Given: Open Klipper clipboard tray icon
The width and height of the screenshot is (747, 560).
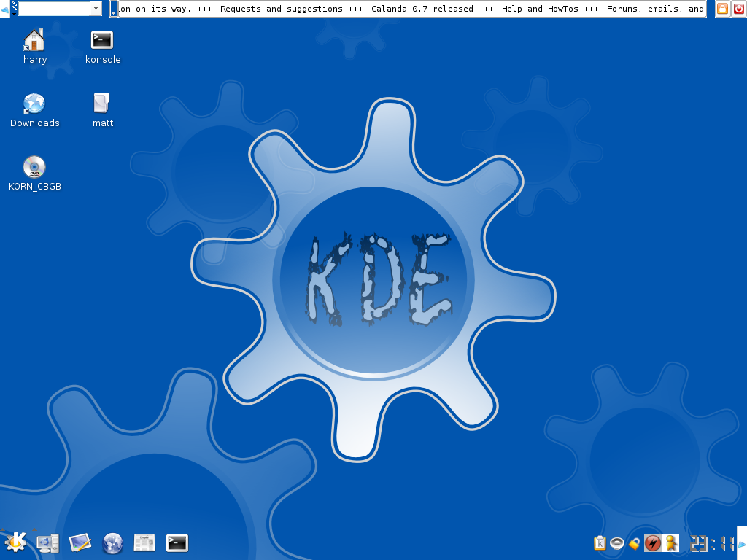Looking at the screenshot, I should click(x=600, y=542).
